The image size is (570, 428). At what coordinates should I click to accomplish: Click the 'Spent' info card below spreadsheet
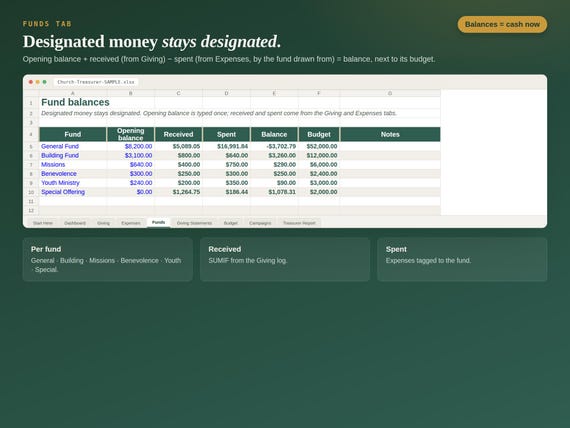pos(462,259)
